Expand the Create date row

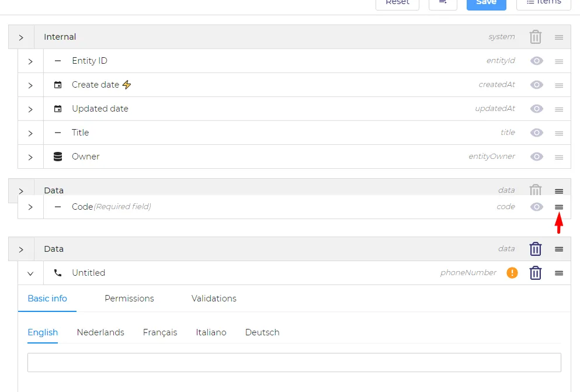(x=30, y=85)
